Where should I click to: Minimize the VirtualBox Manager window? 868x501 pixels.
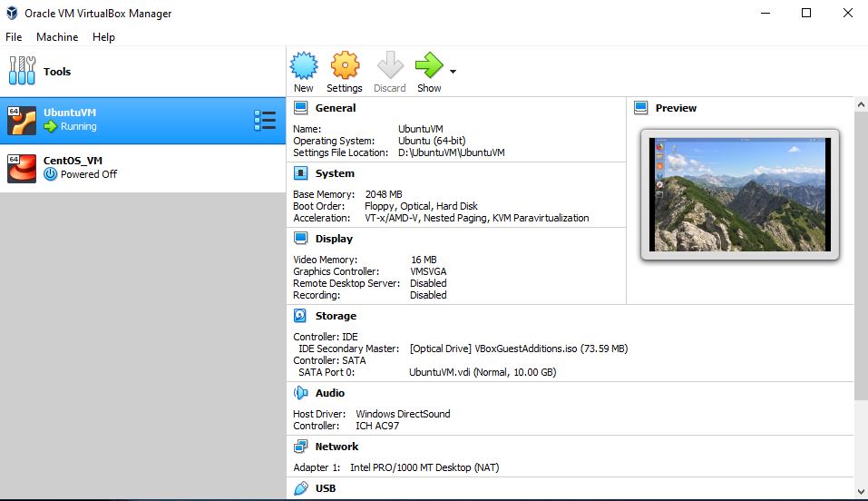[x=765, y=13]
